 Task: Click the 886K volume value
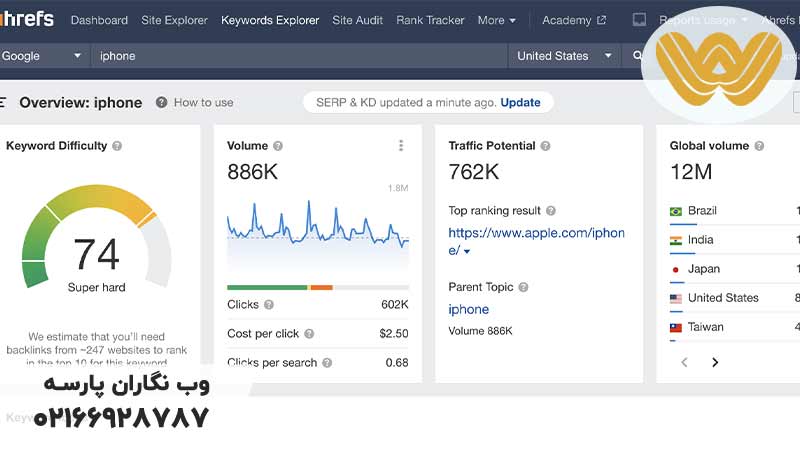[x=253, y=172]
